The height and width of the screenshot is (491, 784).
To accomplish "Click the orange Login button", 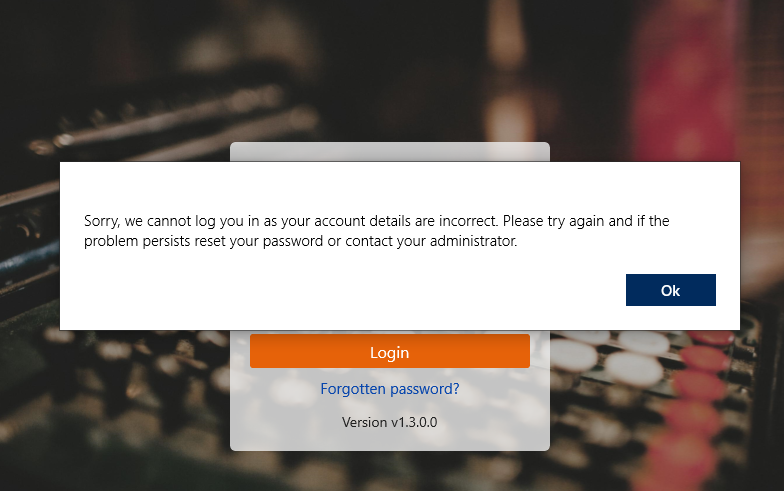I will tap(390, 352).
